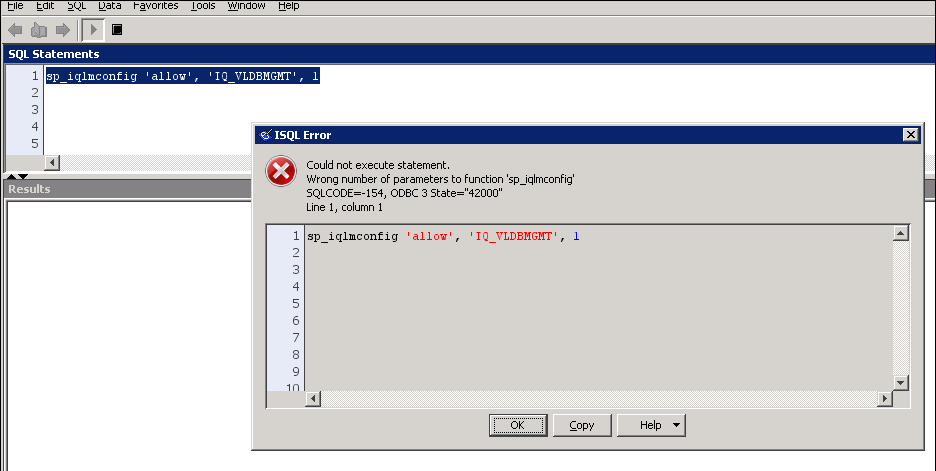Execute the SQL statement with play button

tap(93, 30)
